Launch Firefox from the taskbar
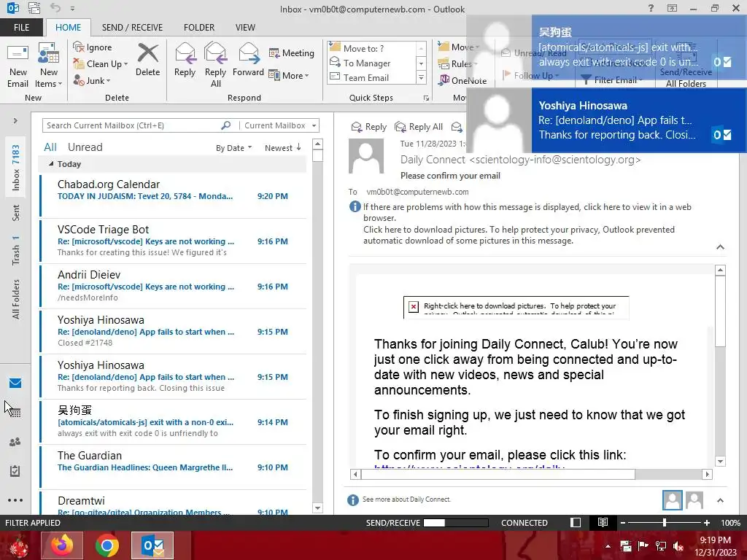747x560 pixels. [62, 545]
